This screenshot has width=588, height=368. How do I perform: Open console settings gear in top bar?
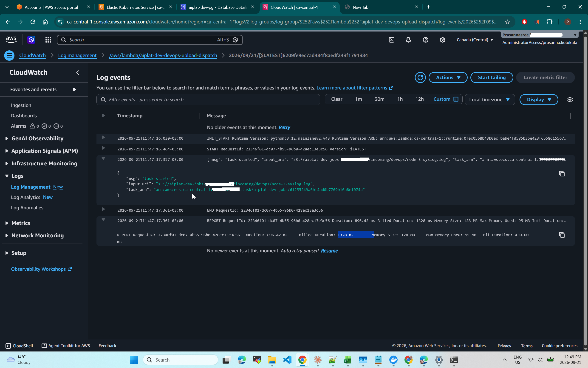[442, 40]
